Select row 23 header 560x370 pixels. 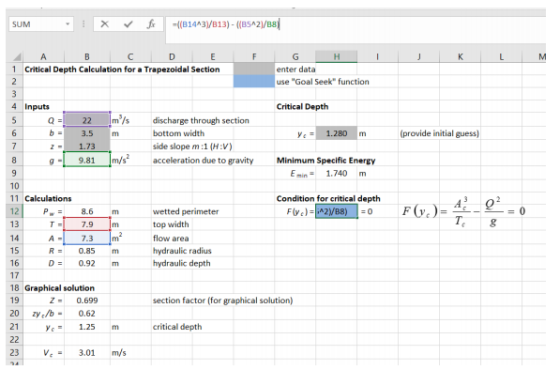tap(14, 353)
